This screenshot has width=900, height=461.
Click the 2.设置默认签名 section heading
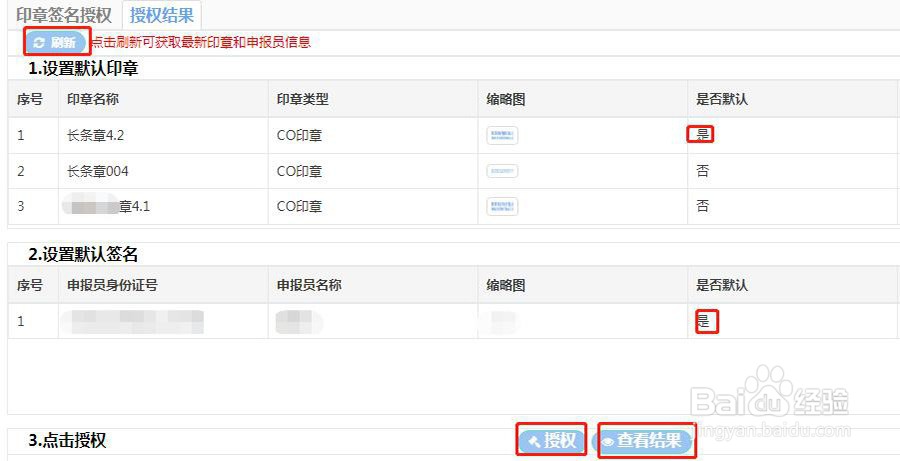click(84, 254)
